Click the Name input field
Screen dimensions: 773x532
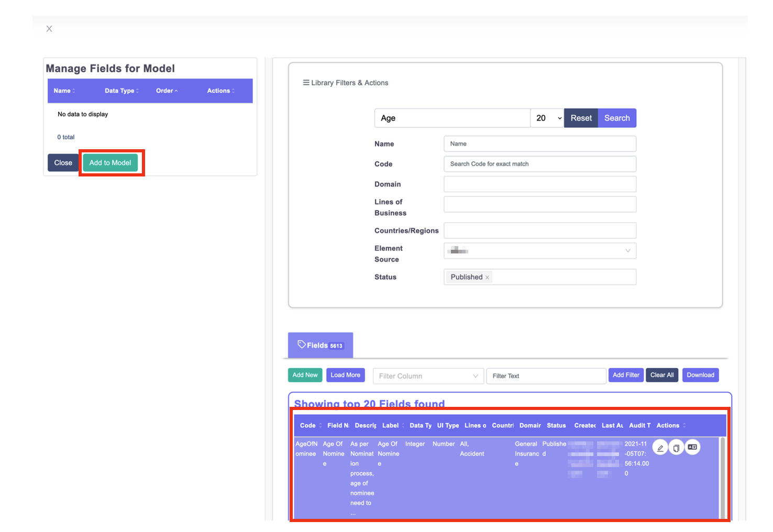[x=540, y=144]
